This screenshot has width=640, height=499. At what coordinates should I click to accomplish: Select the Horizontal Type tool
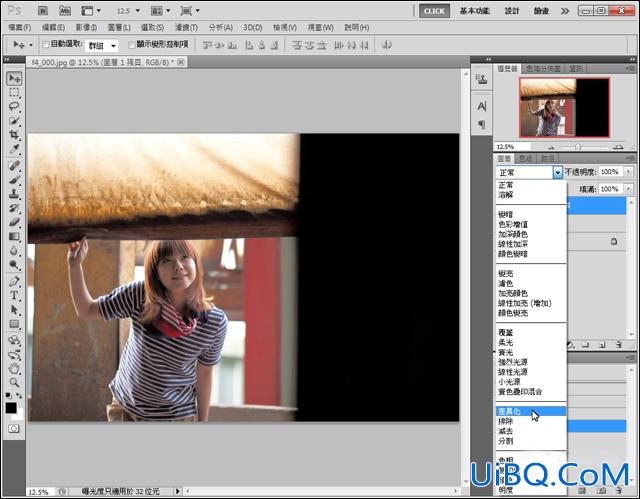(x=14, y=295)
